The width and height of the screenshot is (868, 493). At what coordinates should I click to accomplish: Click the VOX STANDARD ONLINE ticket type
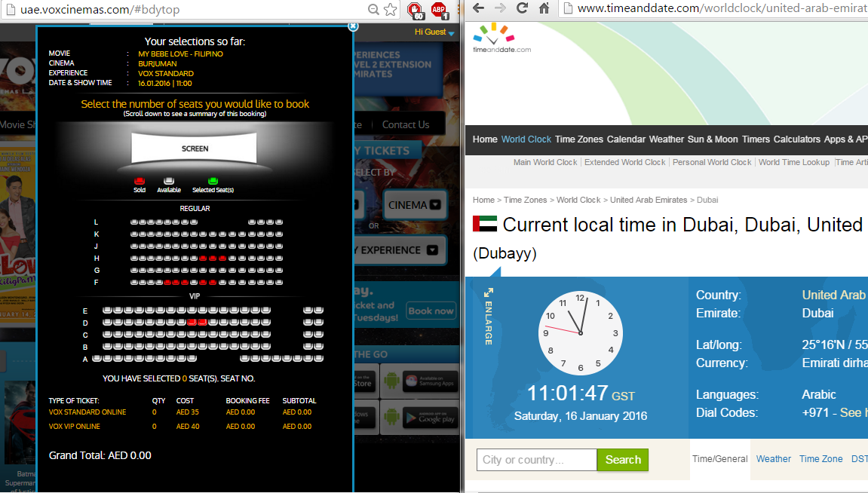[x=87, y=412]
